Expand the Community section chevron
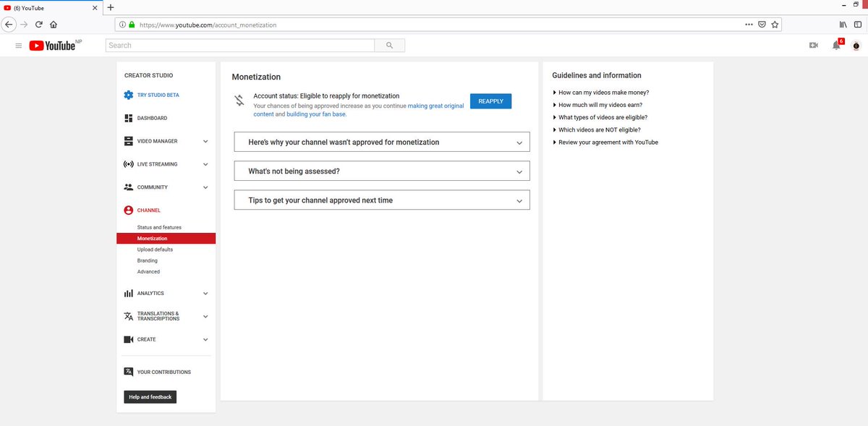The image size is (868, 426). [205, 187]
